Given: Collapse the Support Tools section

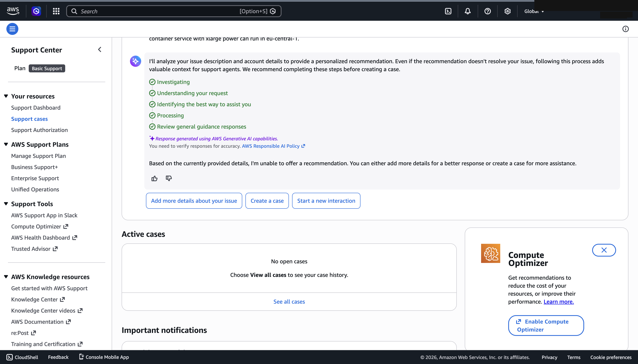Looking at the screenshot, I should click(x=6, y=204).
